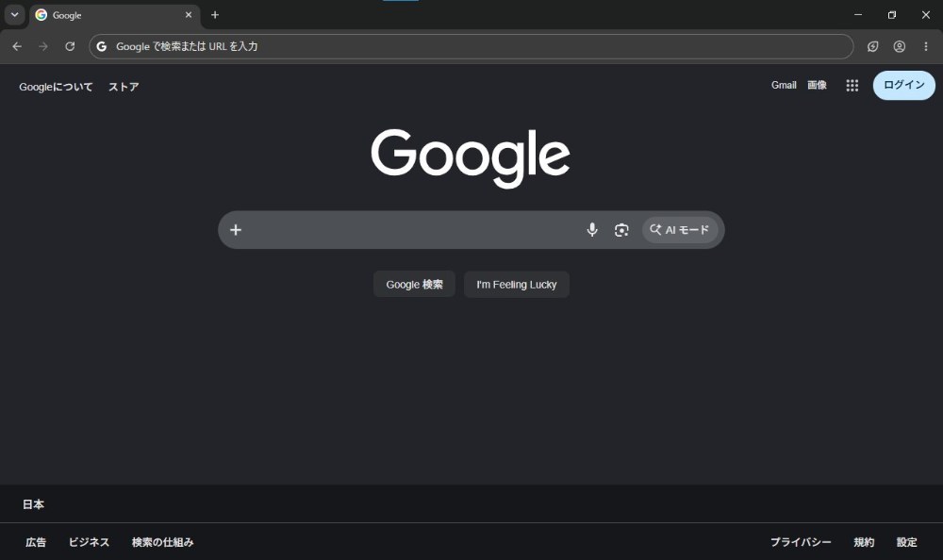
Task: Open the 'プライバシー' footer link
Action: tap(801, 542)
